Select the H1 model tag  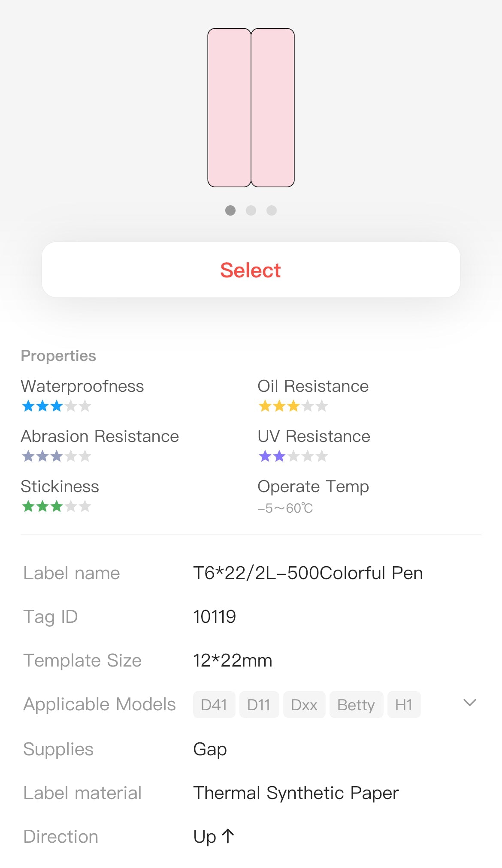click(x=404, y=705)
